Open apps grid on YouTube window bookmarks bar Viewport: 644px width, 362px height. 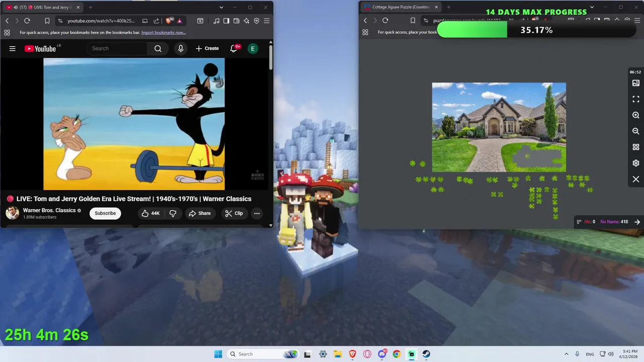[7, 32]
